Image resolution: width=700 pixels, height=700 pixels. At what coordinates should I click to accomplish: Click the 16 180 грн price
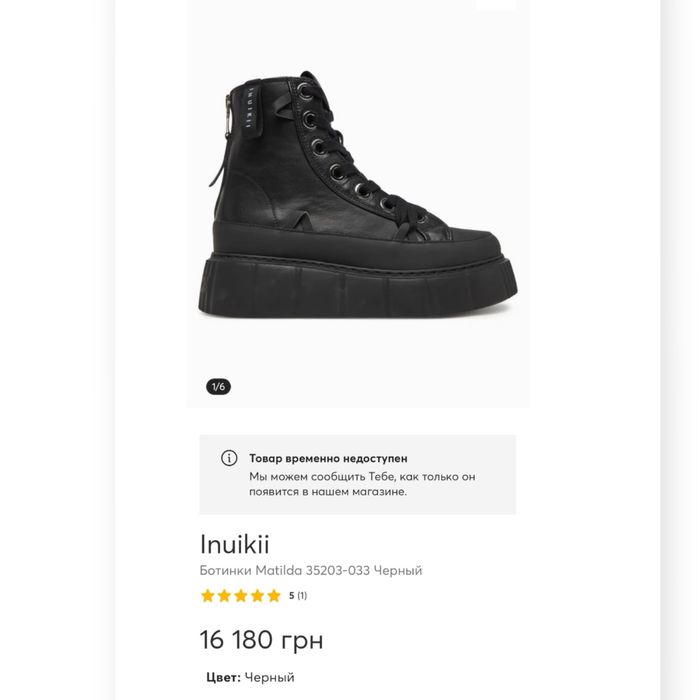pos(261,640)
